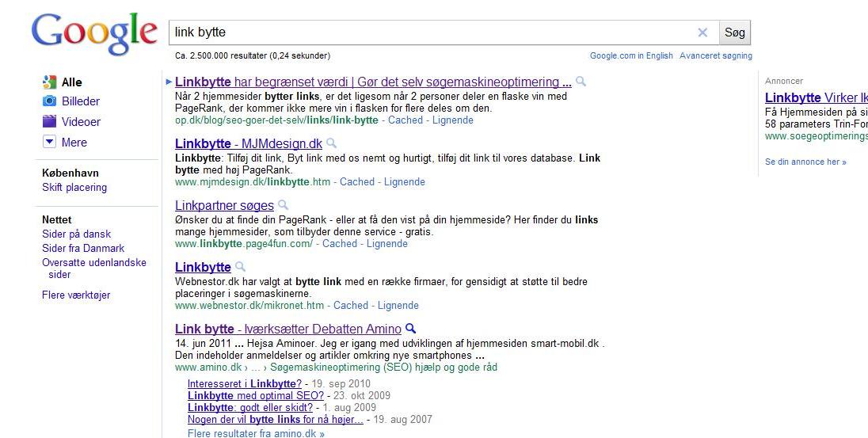The image size is (868, 438).
Task: Click the Google logo
Action: pyautogui.click(x=93, y=33)
